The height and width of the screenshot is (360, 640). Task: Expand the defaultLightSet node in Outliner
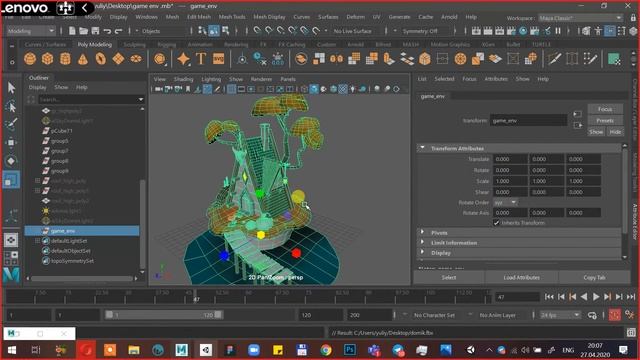coord(38,241)
